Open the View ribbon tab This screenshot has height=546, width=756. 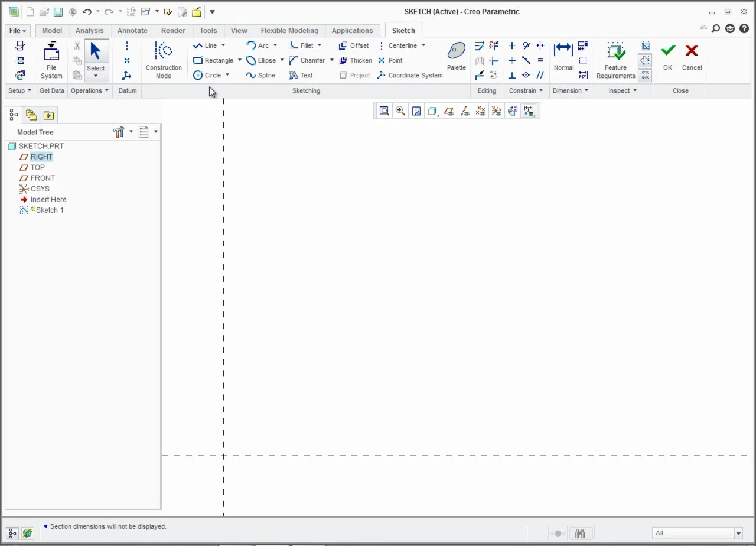pyautogui.click(x=239, y=31)
